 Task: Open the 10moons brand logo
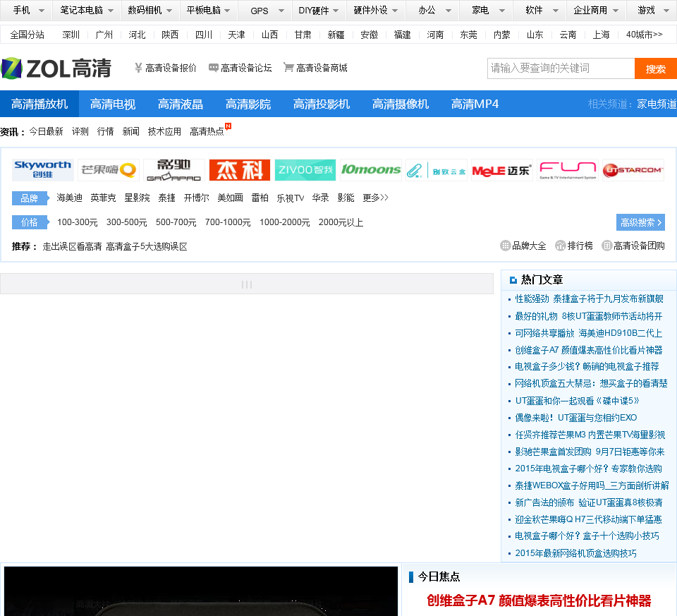click(371, 170)
